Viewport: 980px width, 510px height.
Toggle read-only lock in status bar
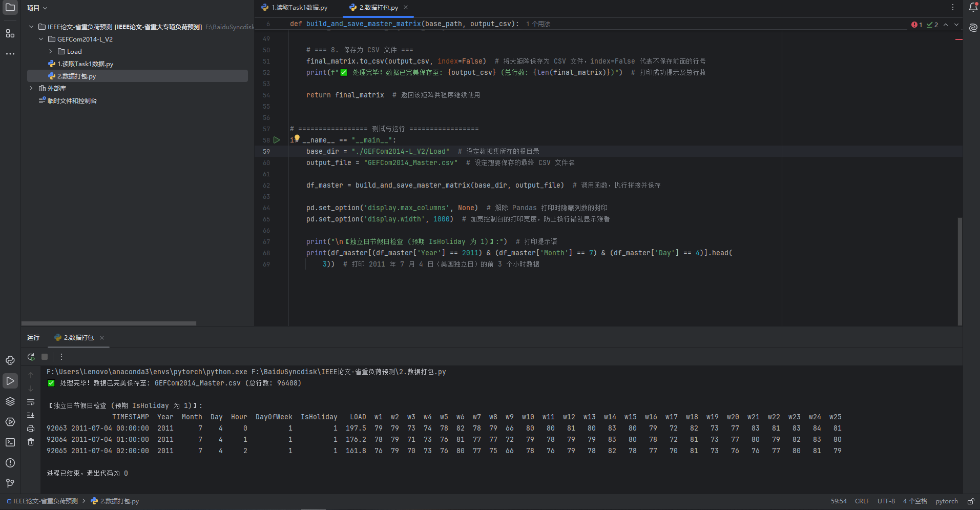tap(970, 501)
